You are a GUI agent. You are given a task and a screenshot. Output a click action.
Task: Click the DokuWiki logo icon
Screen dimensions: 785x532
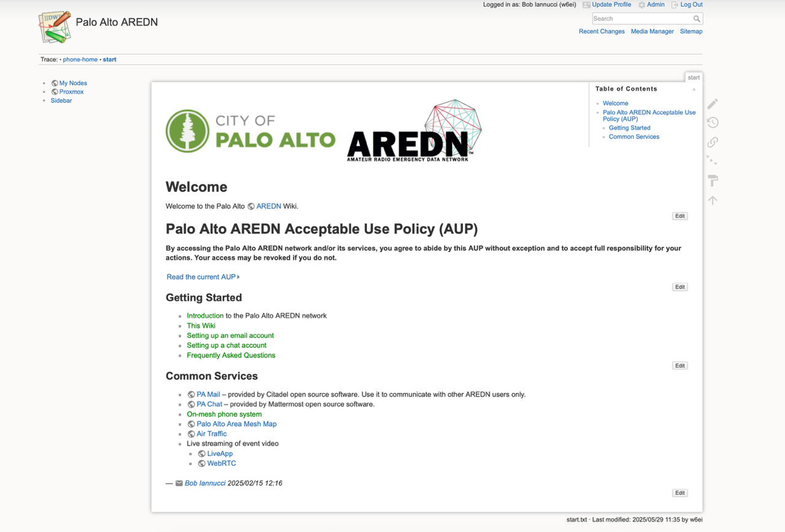tap(55, 26)
